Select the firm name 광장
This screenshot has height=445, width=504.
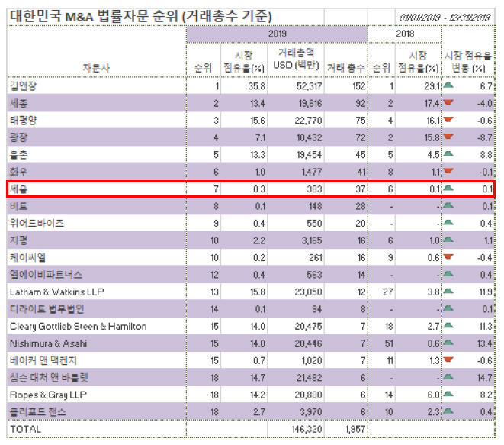tap(18, 137)
